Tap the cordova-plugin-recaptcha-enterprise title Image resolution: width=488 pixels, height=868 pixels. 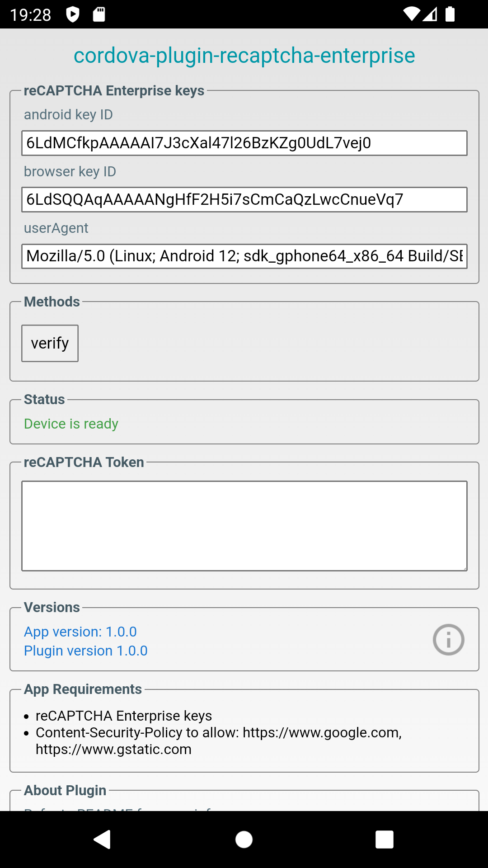point(244,56)
